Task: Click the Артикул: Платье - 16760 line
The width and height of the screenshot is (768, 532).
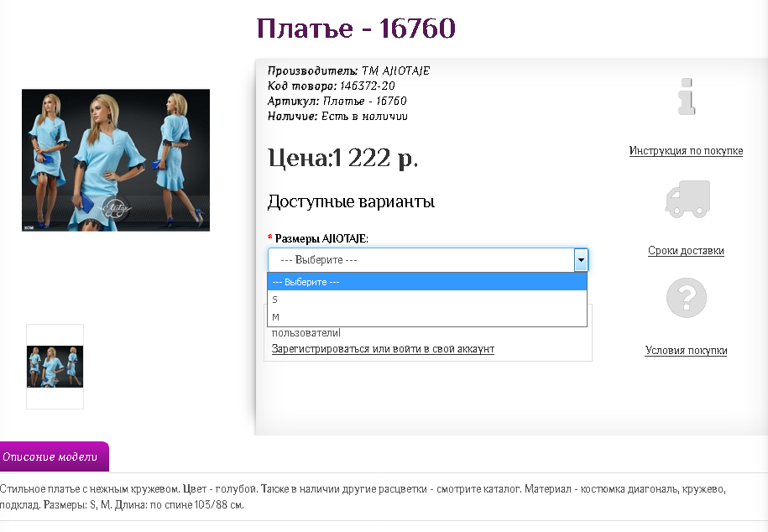Action: [x=337, y=101]
